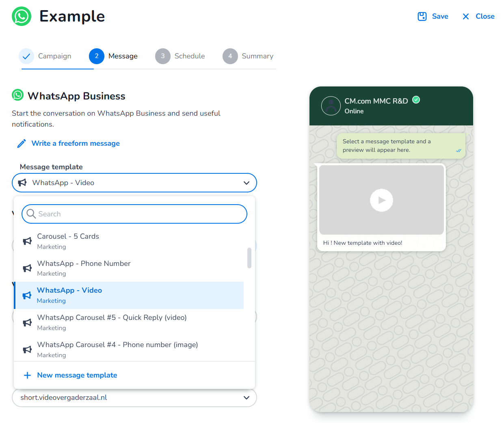Click the Close X icon
The width and height of the screenshot is (504, 423).
tap(466, 16)
